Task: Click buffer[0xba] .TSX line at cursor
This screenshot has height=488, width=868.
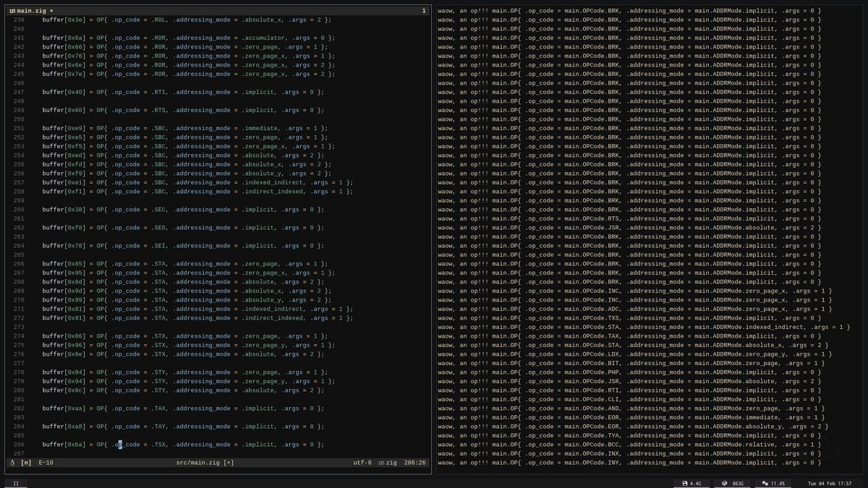Action: pos(183,445)
